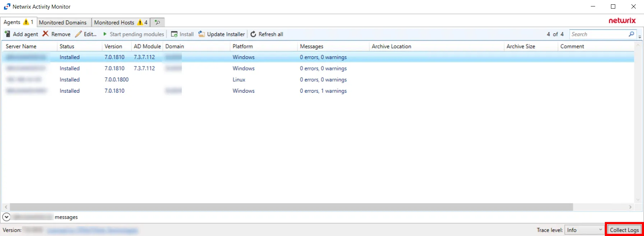Click the Install icon in the toolbar
Viewport: 644px width, 236px height.
tap(174, 34)
